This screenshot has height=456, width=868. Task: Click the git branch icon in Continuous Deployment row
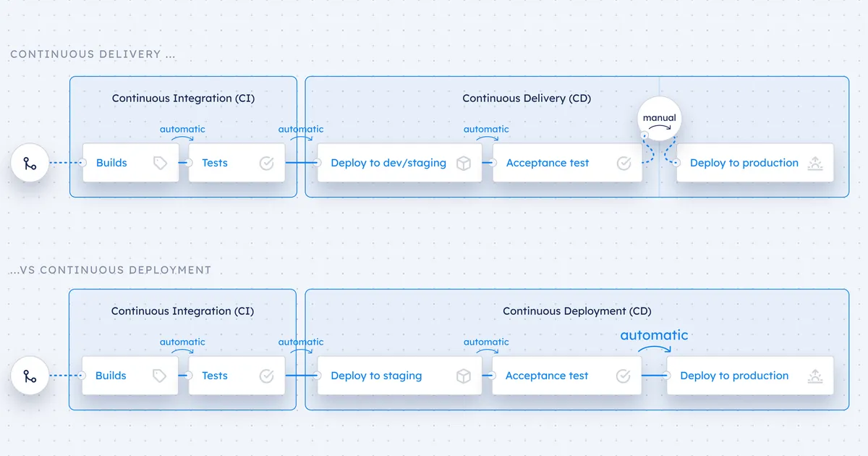pyautogui.click(x=30, y=376)
